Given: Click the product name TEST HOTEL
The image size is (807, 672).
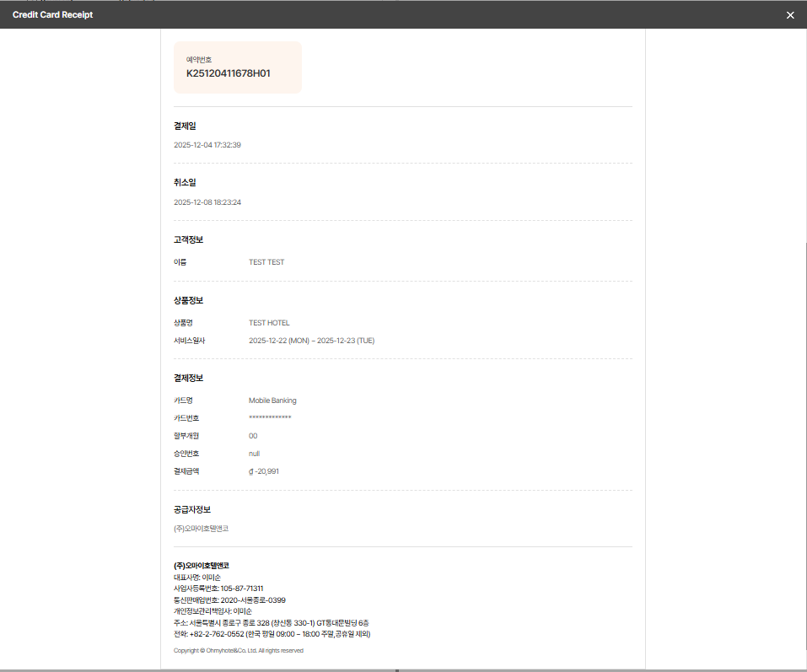Looking at the screenshot, I should 269,323.
